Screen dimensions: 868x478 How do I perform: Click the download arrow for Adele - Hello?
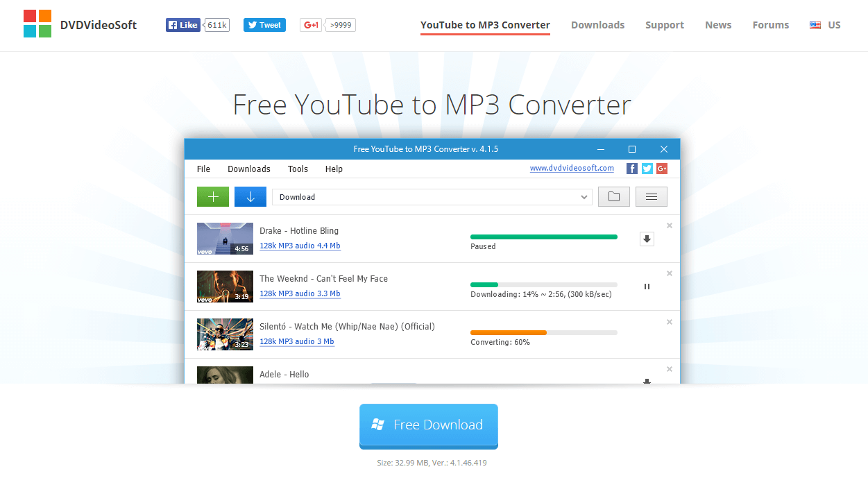(x=646, y=382)
